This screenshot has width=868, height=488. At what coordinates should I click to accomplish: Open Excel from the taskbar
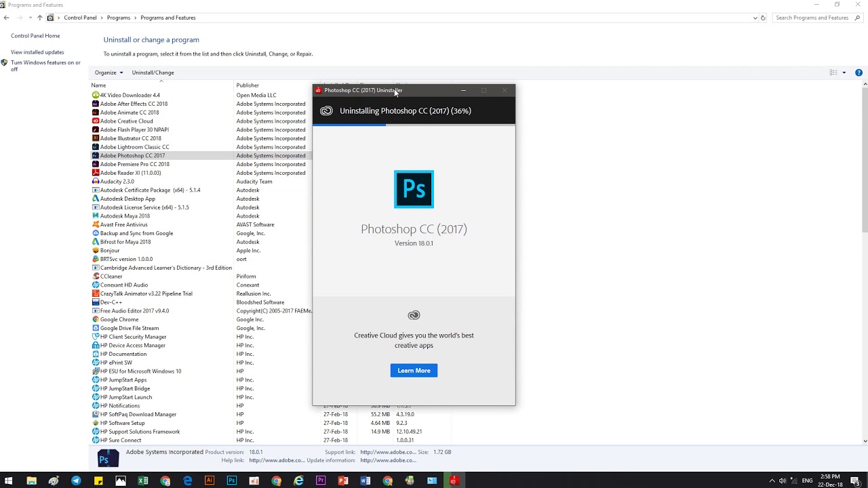pos(143,481)
